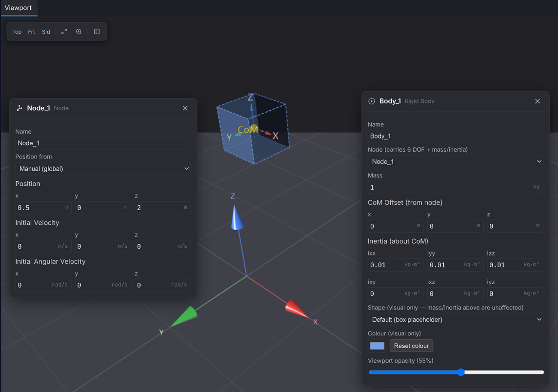Screen dimensions: 558x392
Task: Edit Initial Velocity y field
Action: 103,246
